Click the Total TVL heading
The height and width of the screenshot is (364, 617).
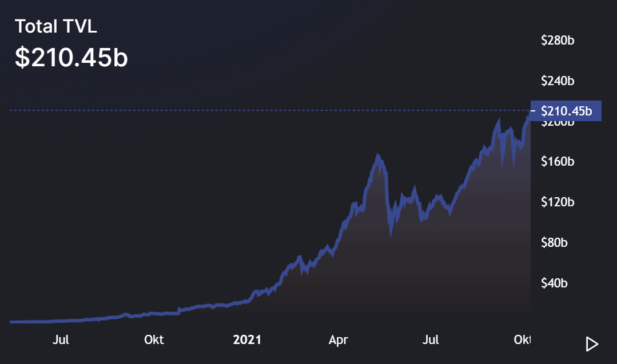click(56, 27)
